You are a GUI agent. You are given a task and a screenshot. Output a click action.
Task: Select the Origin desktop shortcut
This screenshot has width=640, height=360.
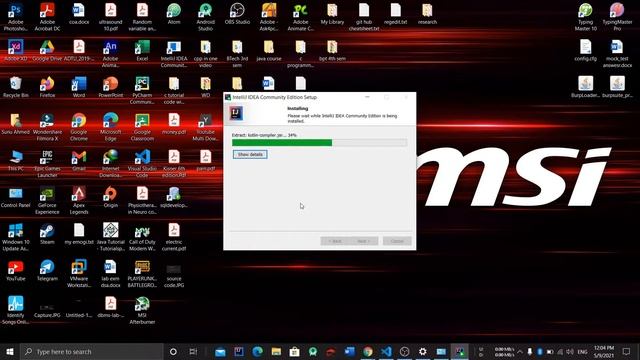click(x=111, y=197)
